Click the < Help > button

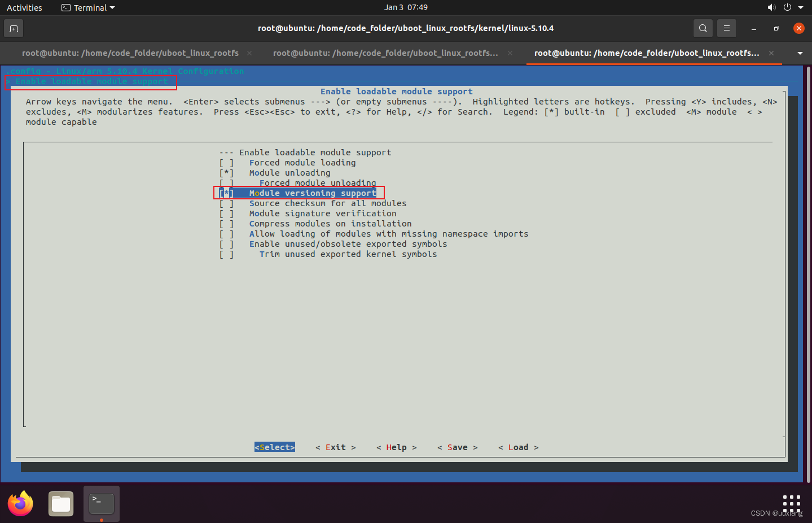[397, 447]
